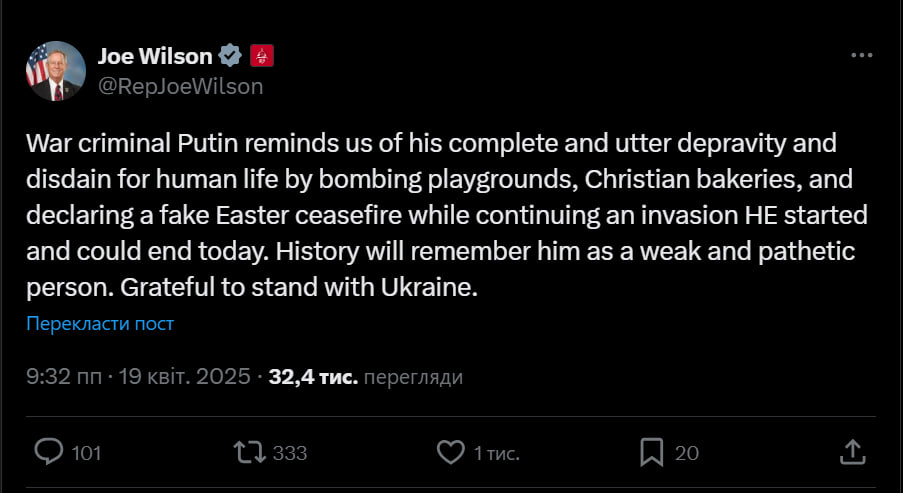Screen dimensions: 903x493
Task: Go to the @RepJoeWilson handle
Action: pos(180,86)
